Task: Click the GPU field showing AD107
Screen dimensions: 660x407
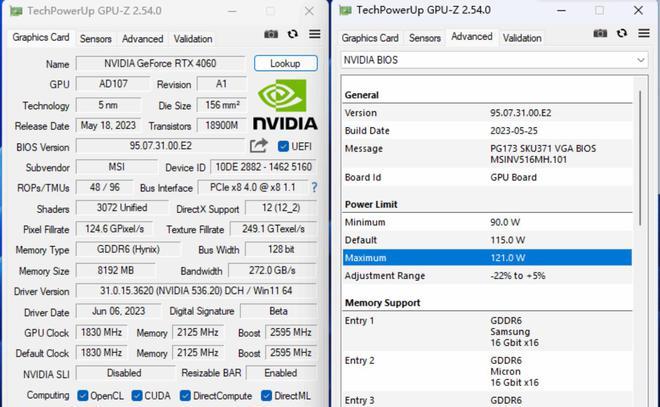Action: 113,84
